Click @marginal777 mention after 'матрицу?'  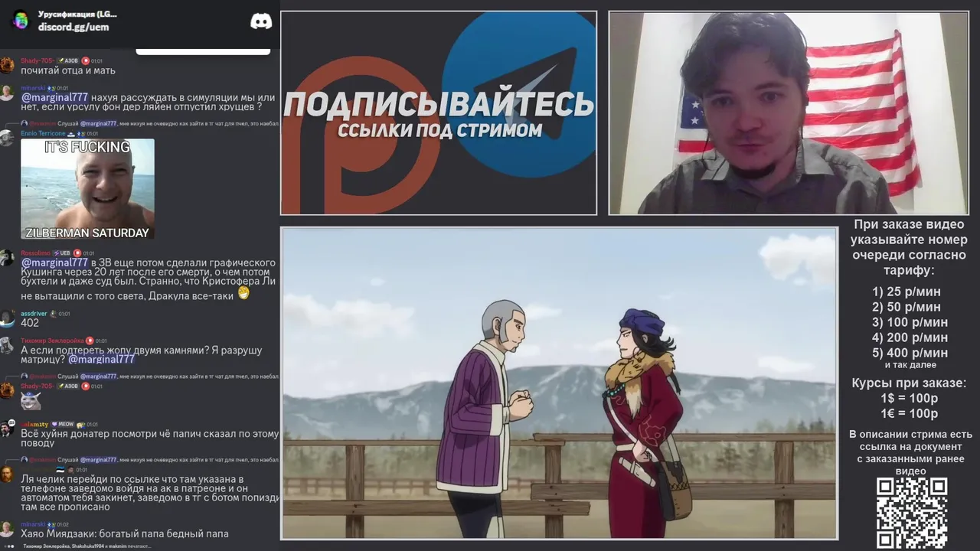[x=101, y=359]
